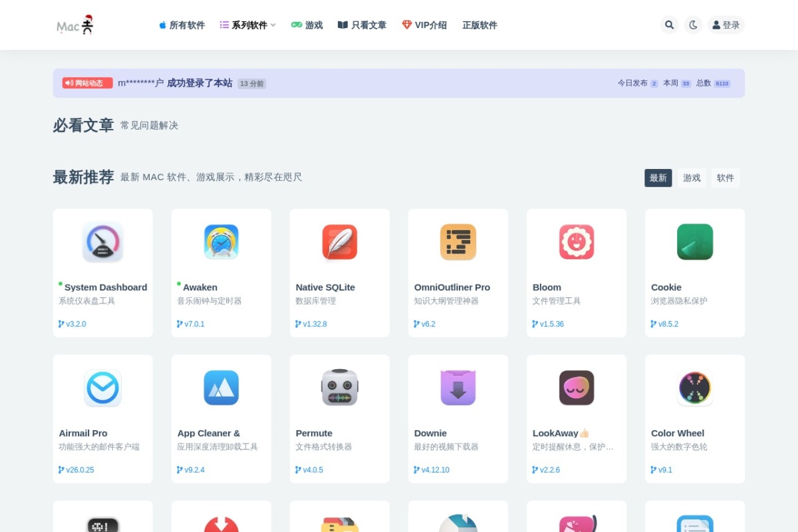Click the 成功登录了本站 announcement text
The image size is (798, 532).
coord(199,83)
